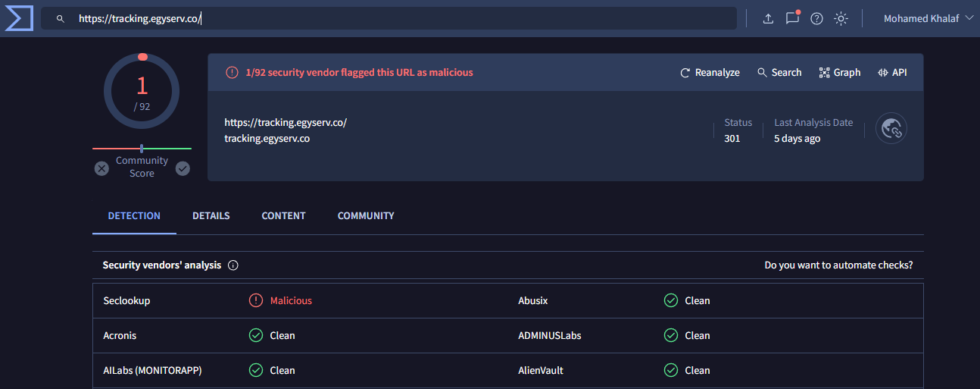The image size is (980, 389).
Task: Click the Abusix vendor name
Action: (533, 300)
